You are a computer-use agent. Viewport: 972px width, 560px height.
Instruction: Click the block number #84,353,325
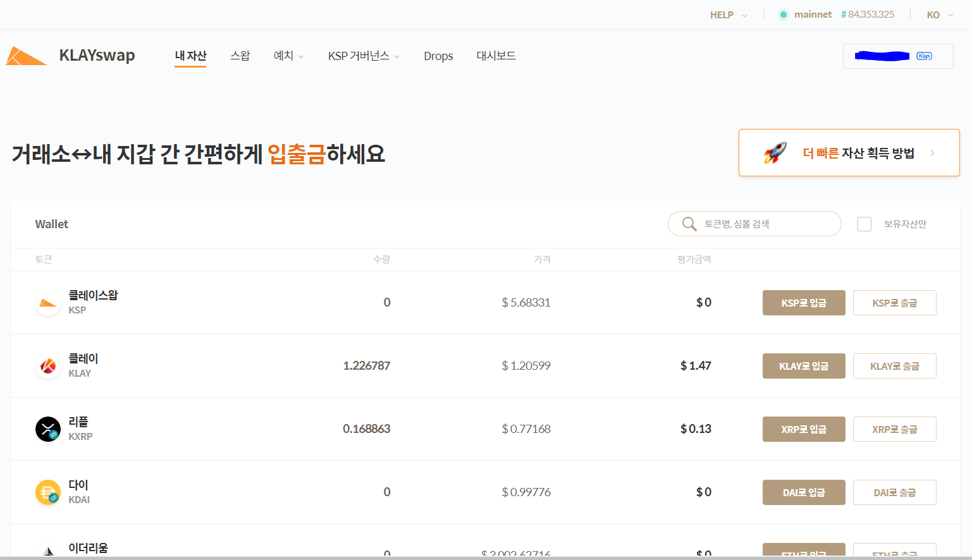pyautogui.click(x=868, y=15)
